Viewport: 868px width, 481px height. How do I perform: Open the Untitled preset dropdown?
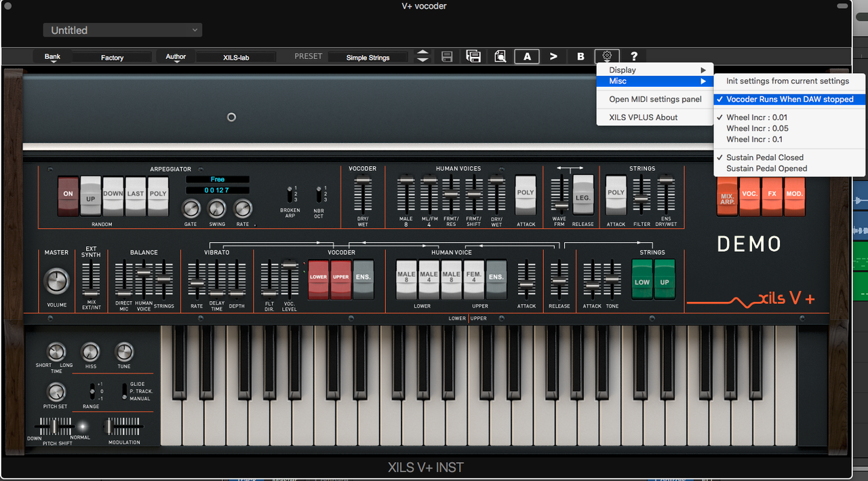123,30
